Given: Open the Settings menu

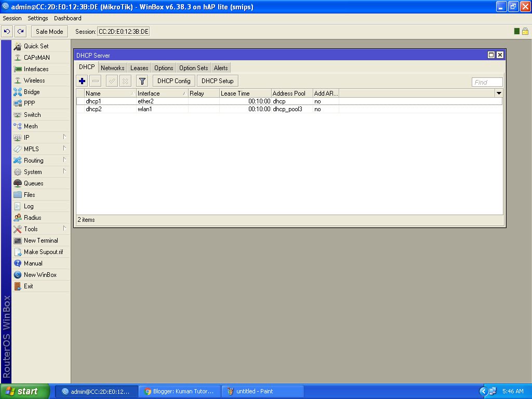Looking at the screenshot, I should pos(37,18).
